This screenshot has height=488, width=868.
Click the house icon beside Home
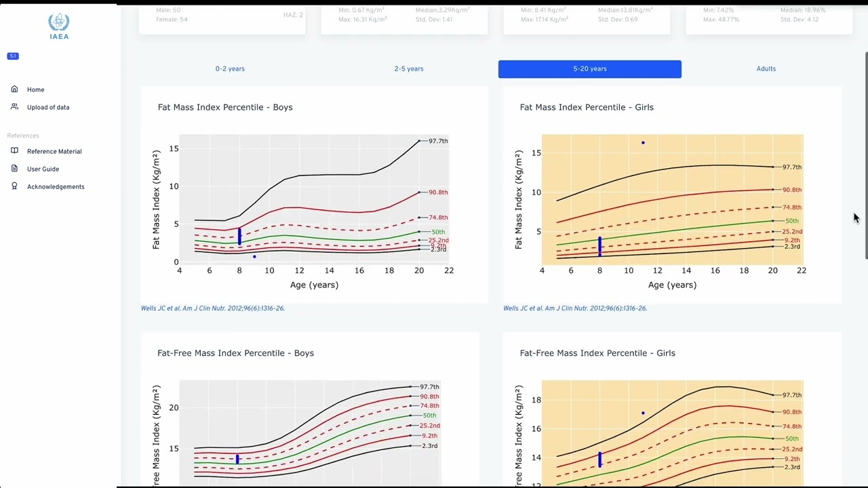tap(14, 89)
